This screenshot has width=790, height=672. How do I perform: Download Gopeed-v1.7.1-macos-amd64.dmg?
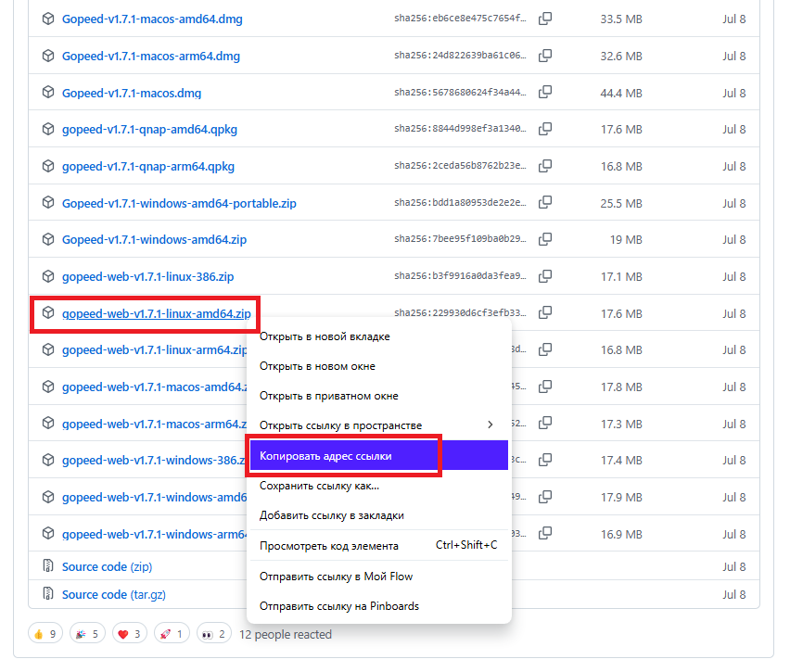tap(152, 19)
